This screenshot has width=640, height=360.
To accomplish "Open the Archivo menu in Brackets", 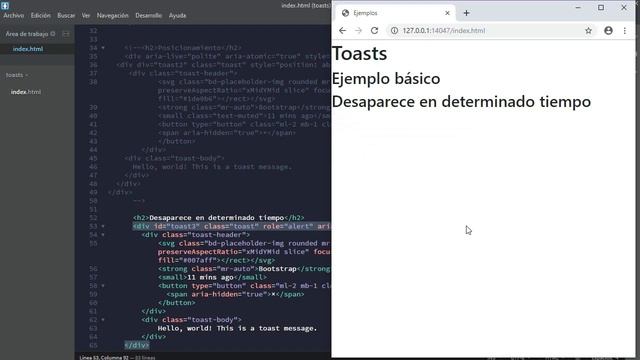I will coord(14,16).
